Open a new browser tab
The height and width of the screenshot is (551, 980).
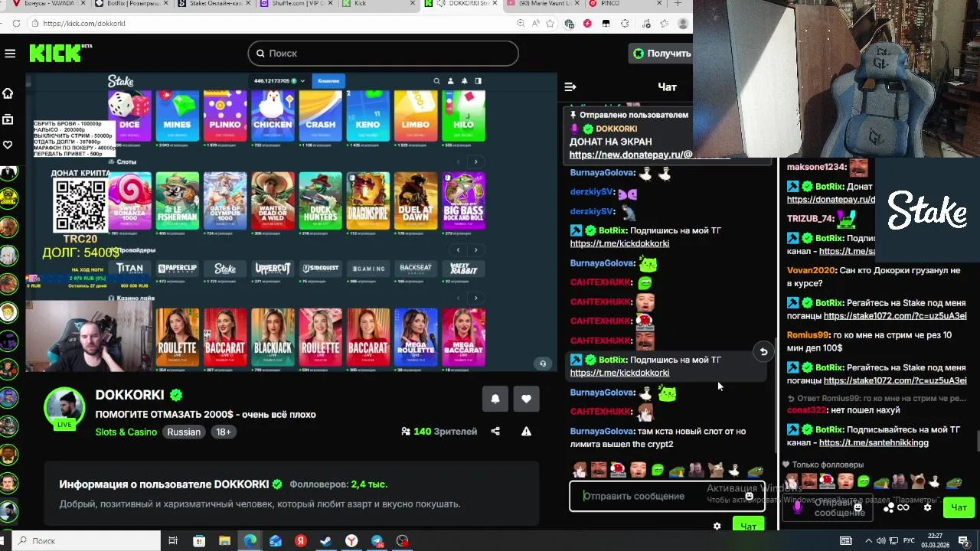(678, 4)
